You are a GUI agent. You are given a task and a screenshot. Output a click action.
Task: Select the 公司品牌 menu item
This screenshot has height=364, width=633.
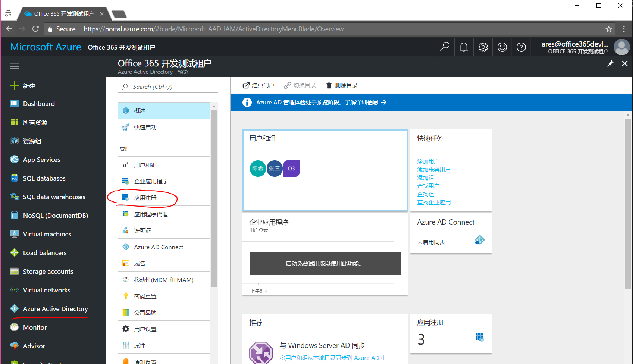[164, 313]
